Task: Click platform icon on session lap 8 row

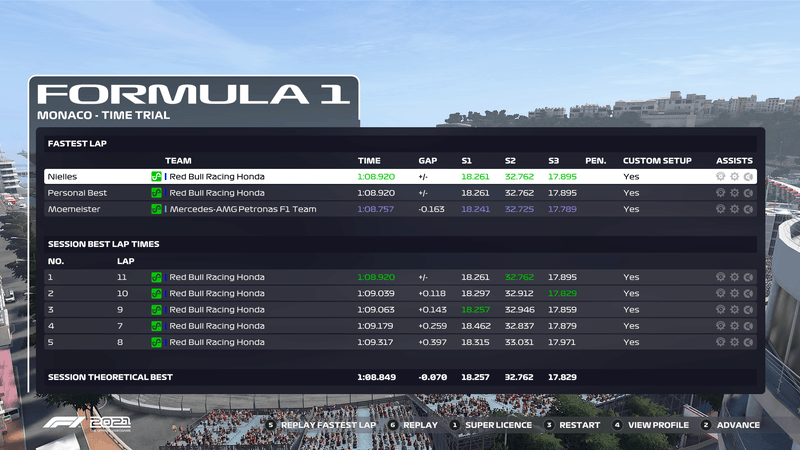Action: coord(156,342)
